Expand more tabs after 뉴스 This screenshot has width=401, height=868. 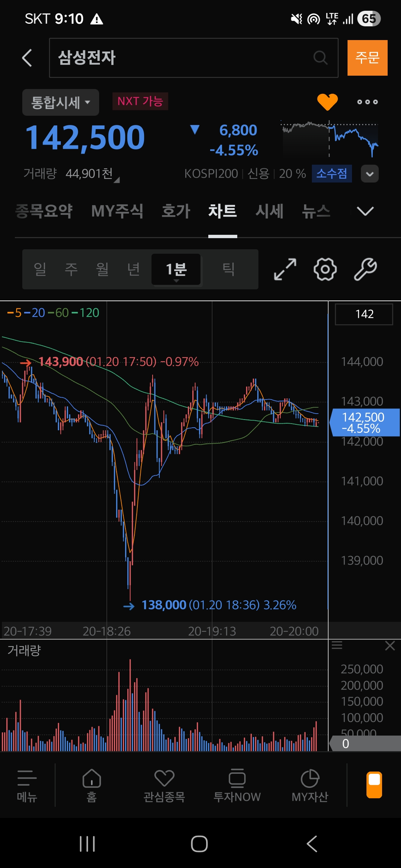pyautogui.click(x=365, y=211)
